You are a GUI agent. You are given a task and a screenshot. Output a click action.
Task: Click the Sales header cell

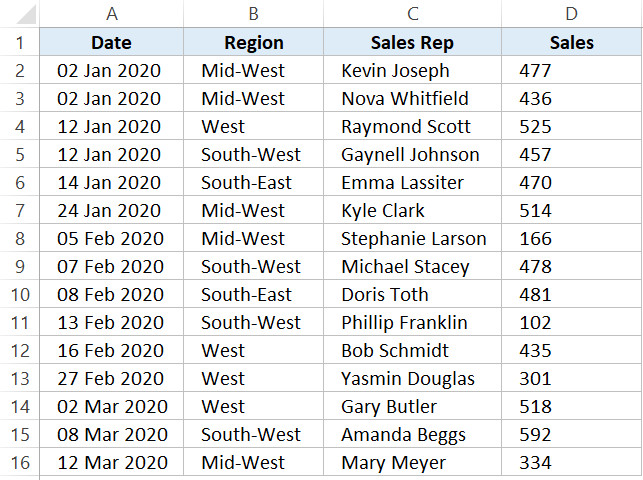pos(571,43)
